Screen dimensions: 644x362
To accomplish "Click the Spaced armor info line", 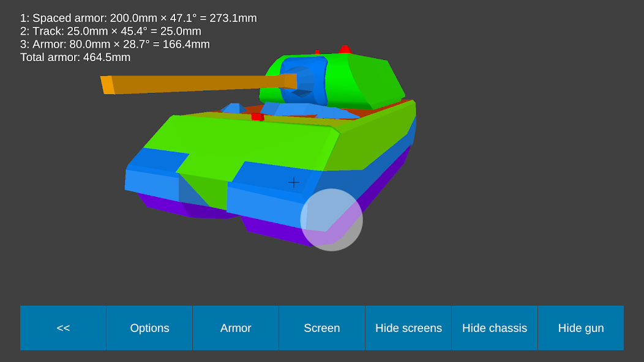I will 138,18.
